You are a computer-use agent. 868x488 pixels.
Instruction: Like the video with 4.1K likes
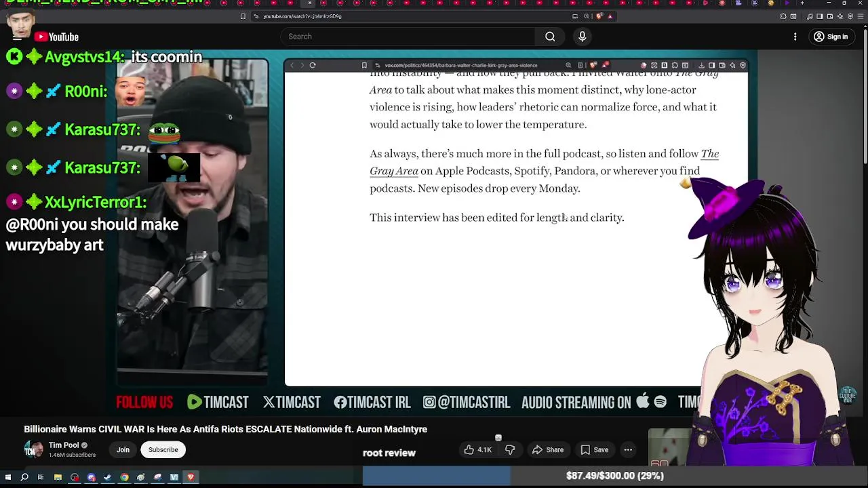[x=477, y=449]
